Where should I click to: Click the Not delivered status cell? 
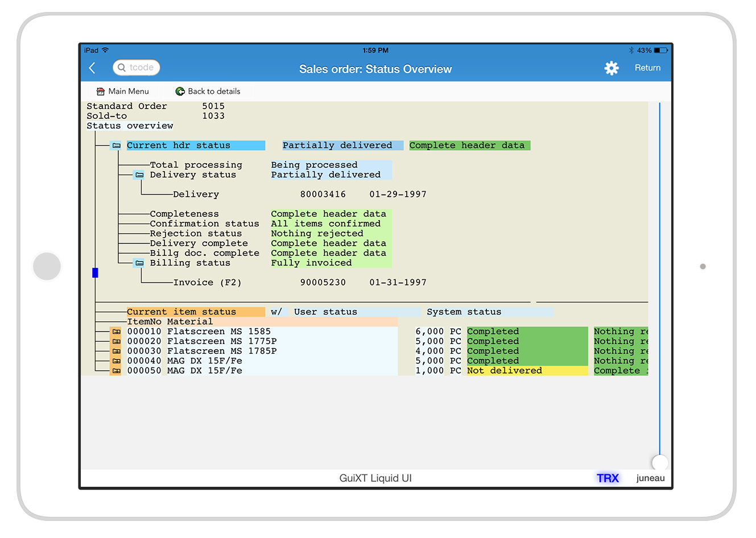click(505, 371)
